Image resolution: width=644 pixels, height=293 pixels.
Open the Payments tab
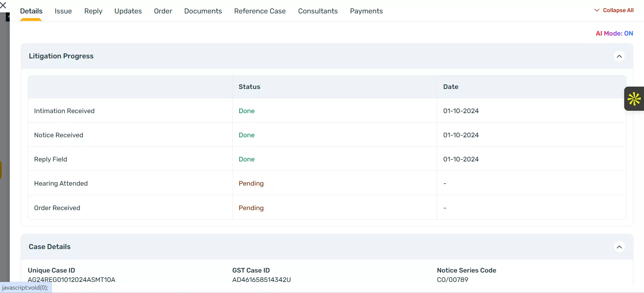tap(366, 11)
